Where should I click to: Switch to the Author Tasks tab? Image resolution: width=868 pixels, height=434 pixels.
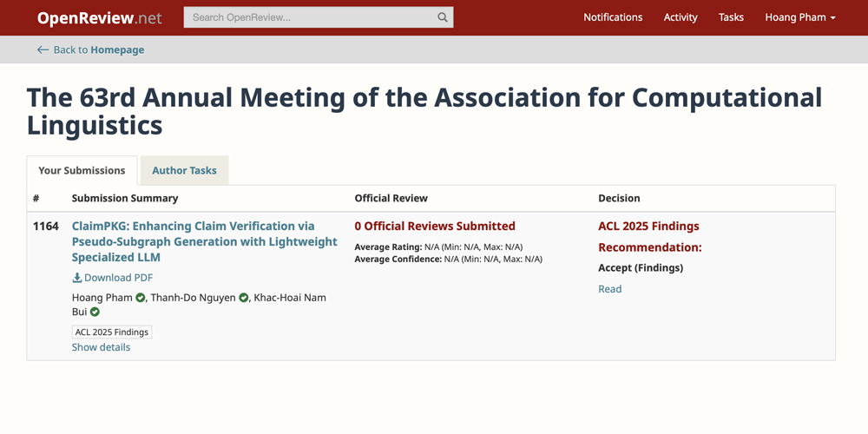[x=184, y=170]
